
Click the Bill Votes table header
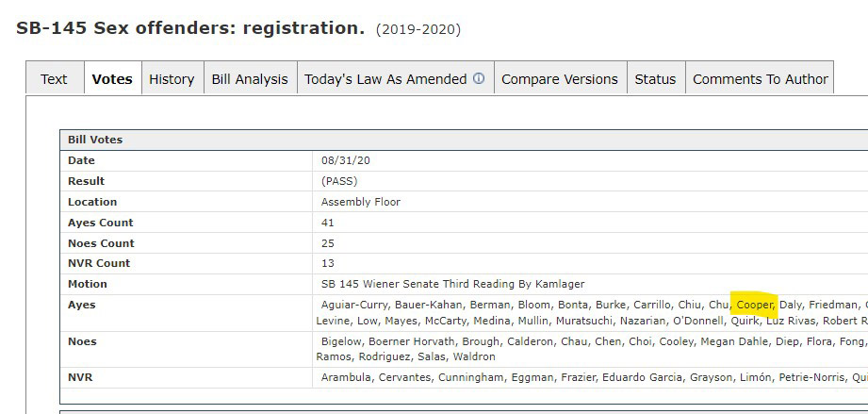pyautogui.click(x=95, y=140)
